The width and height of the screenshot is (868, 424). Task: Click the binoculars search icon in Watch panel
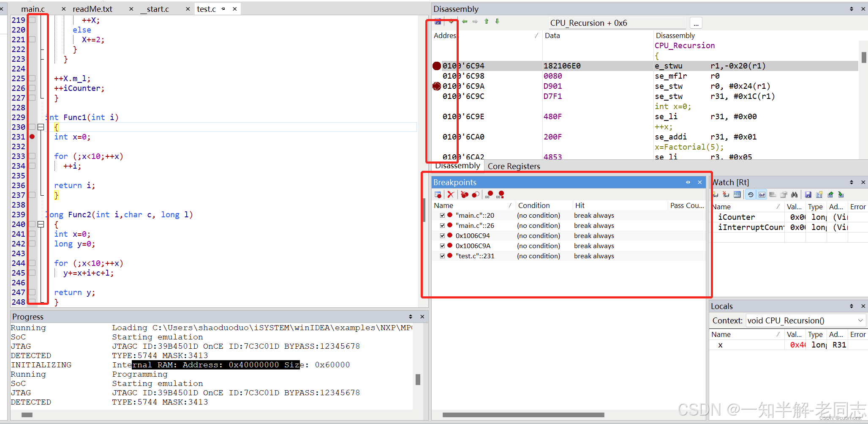(x=795, y=194)
